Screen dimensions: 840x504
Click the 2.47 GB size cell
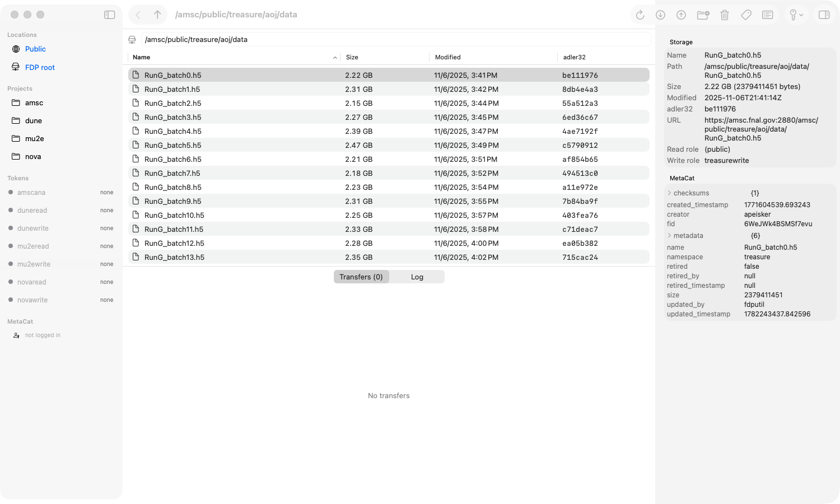[359, 146]
